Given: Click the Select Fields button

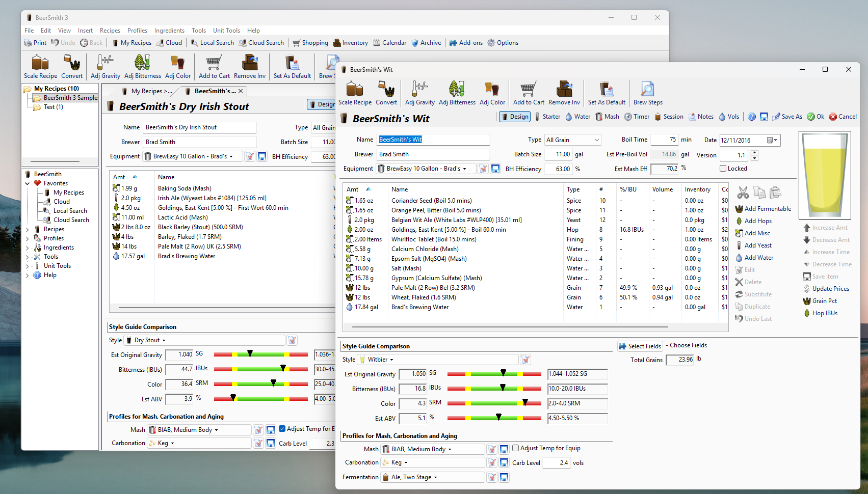Looking at the screenshot, I should coord(640,346).
